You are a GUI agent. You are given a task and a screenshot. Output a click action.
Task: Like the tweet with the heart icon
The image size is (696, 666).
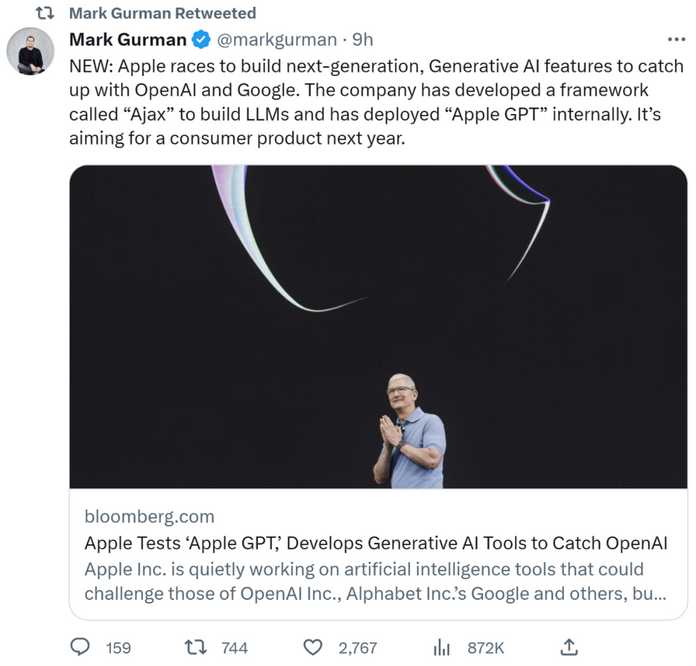312,647
